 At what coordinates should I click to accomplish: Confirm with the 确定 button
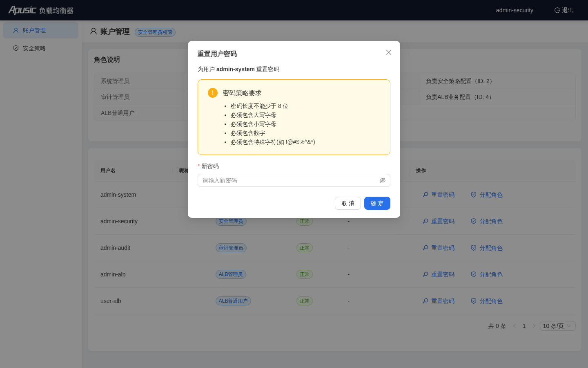377,203
